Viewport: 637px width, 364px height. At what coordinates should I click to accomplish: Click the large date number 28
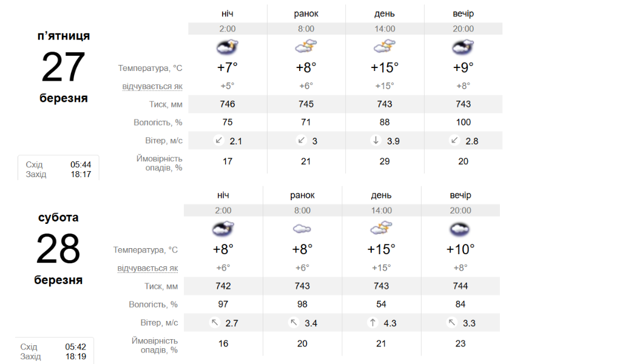pos(58,249)
